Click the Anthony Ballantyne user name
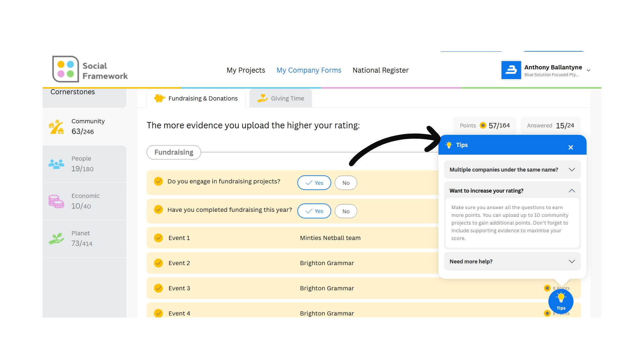 point(553,67)
